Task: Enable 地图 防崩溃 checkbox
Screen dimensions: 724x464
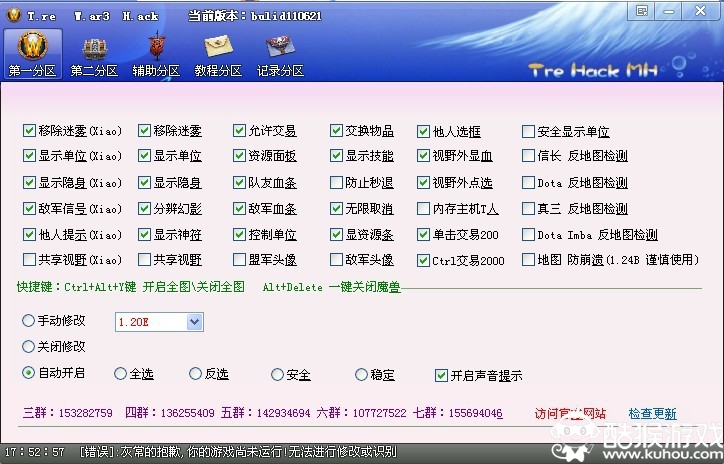Action: click(x=528, y=259)
